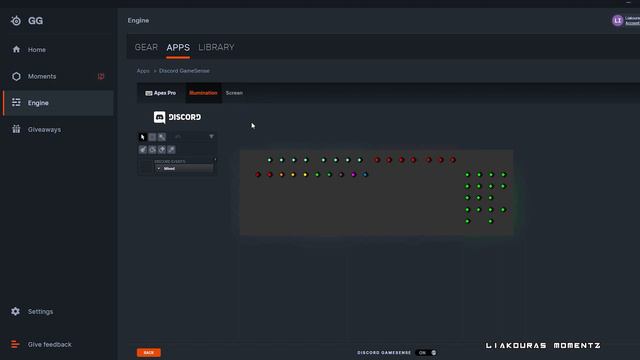
Task: Click scroll-up arrow of Discord events list
Action: (x=215, y=160)
